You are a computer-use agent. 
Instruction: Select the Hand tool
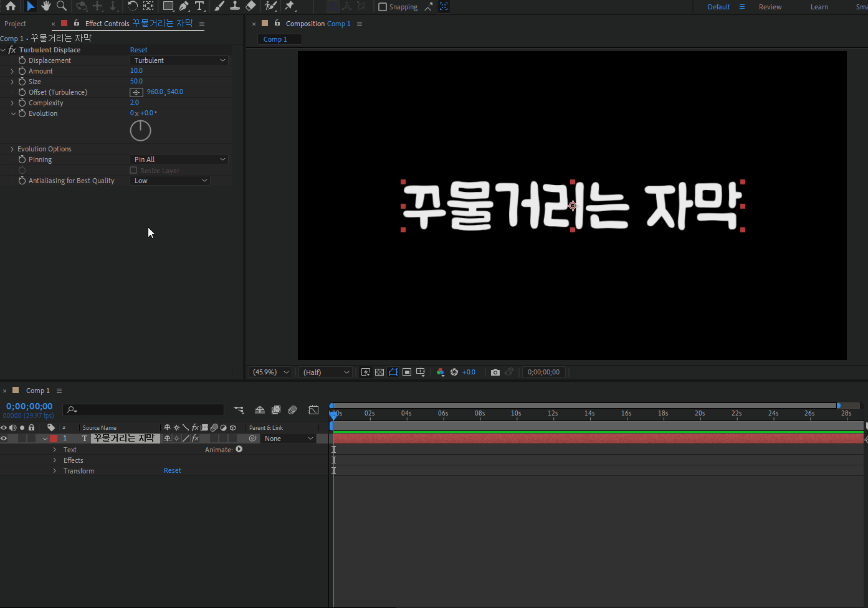point(46,6)
